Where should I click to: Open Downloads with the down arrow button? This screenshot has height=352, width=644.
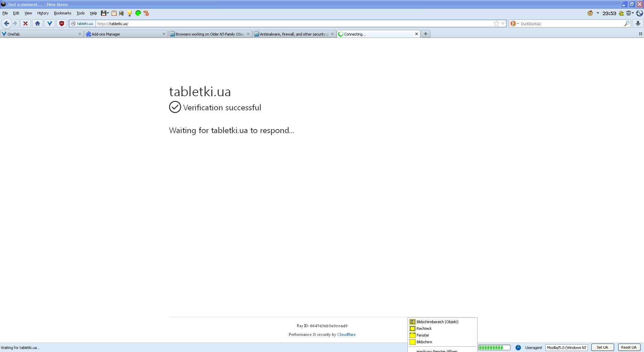pos(638,23)
